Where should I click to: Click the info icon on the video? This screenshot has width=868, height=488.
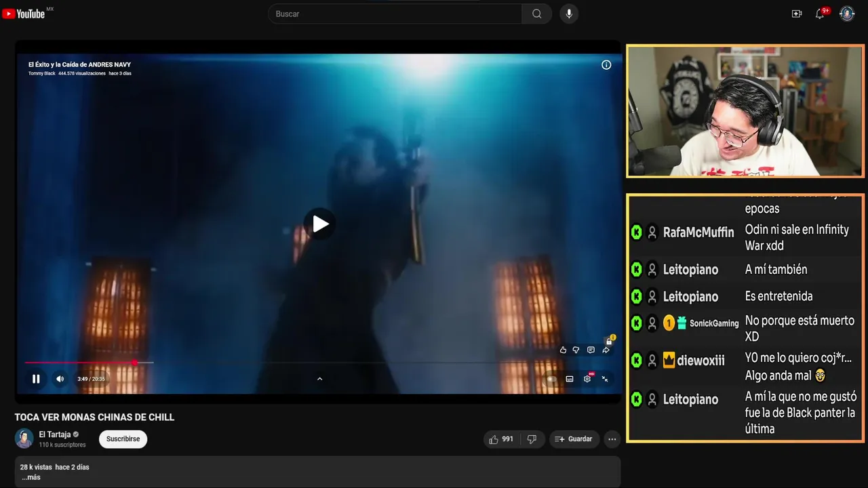coord(606,65)
